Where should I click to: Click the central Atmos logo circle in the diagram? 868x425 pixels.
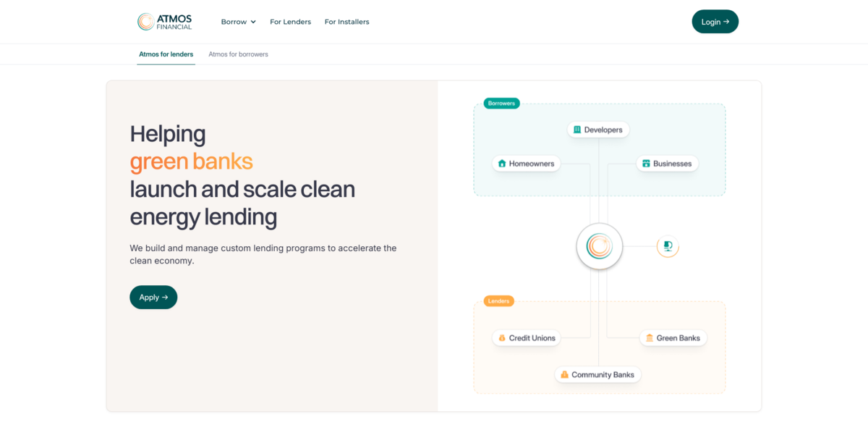(599, 246)
